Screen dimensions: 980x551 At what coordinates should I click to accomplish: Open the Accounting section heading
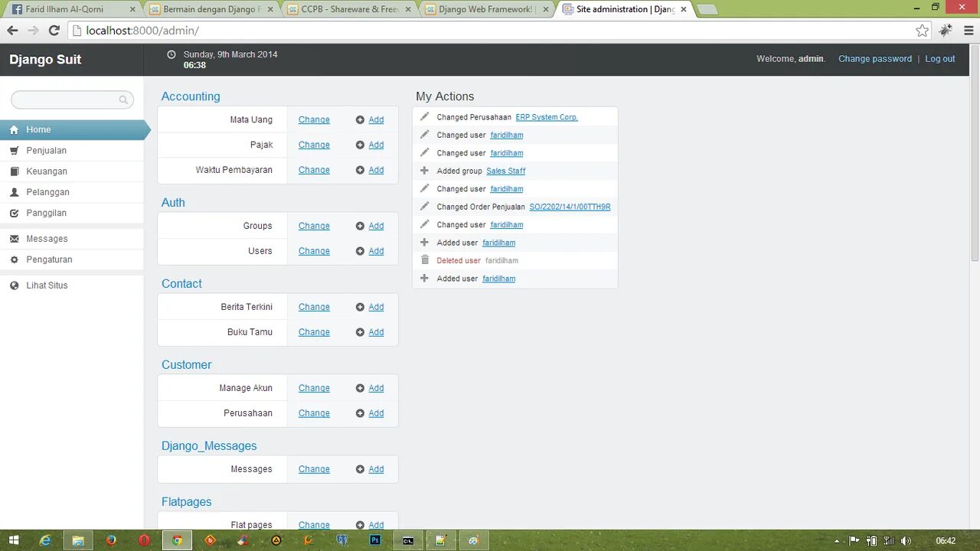191,96
